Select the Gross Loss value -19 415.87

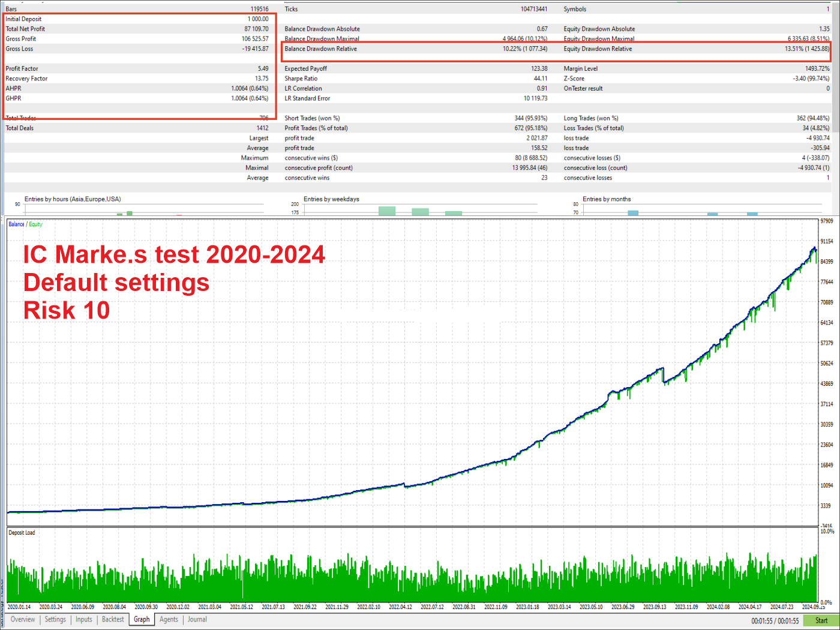pos(255,49)
